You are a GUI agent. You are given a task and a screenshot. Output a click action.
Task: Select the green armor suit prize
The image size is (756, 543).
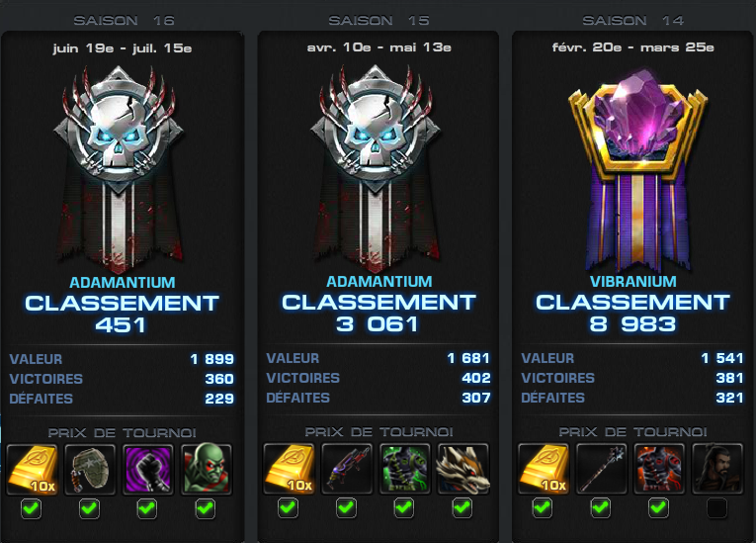(x=404, y=469)
